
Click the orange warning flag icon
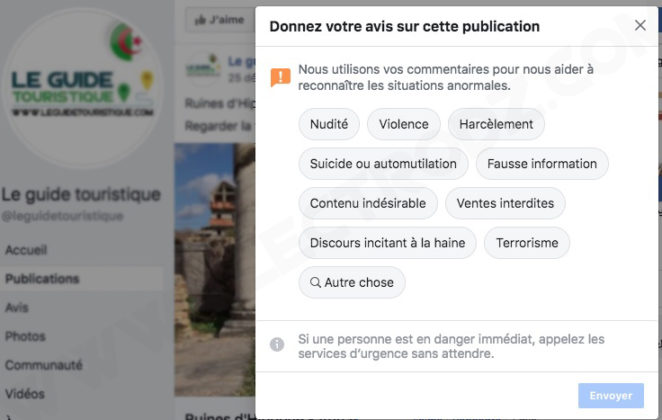point(280,78)
